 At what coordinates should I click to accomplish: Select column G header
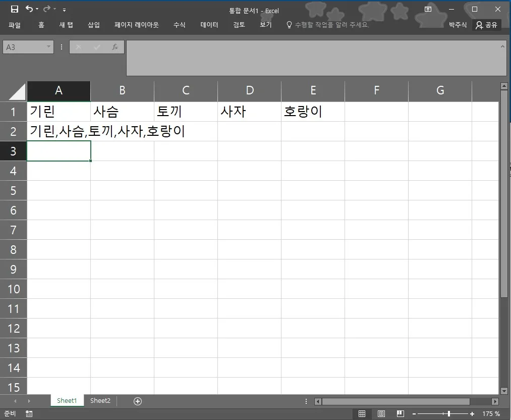pyautogui.click(x=440, y=91)
